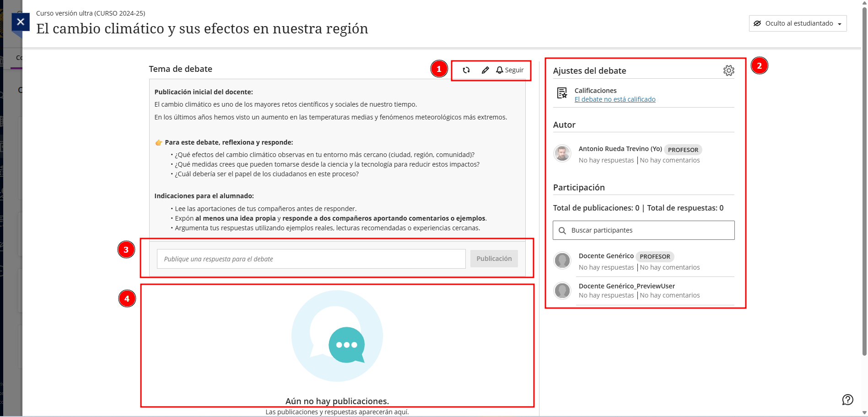Click the search magnifier icon
The height and width of the screenshot is (417, 868).
point(562,231)
